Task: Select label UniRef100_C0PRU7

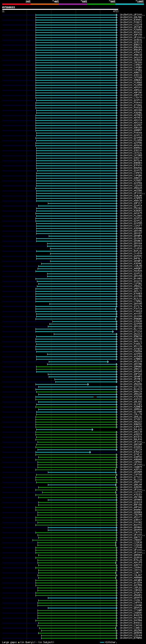Action: (x=131, y=65)
